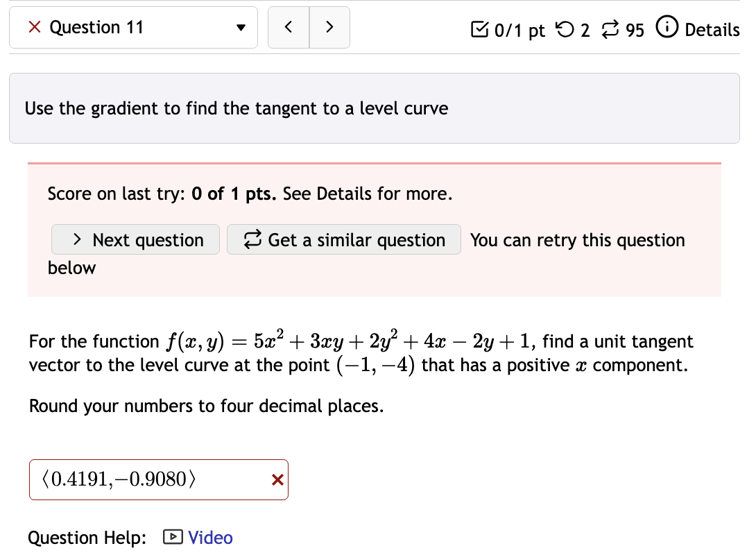The height and width of the screenshot is (555, 756).
Task: Click Get a similar question
Action: tap(343, 239)
